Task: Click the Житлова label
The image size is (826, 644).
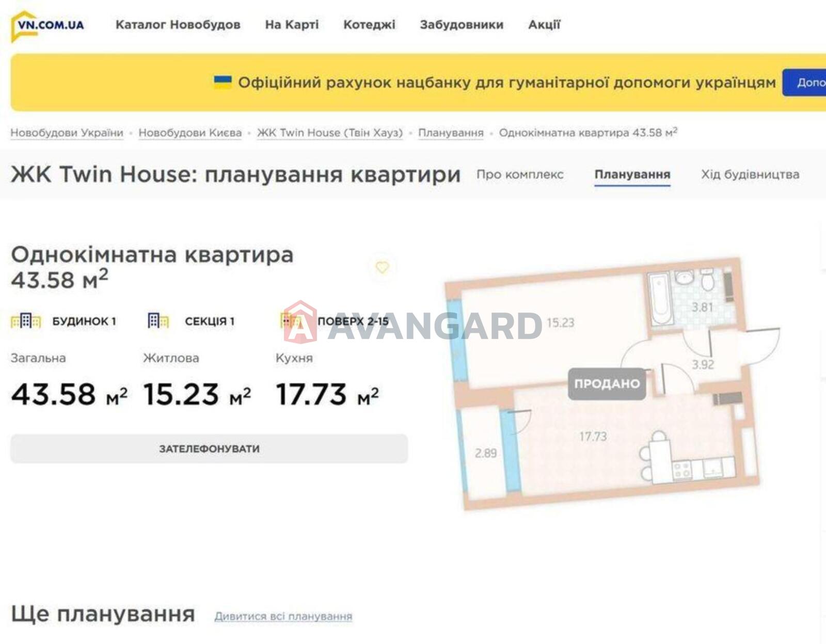Action: coord(171,358)
